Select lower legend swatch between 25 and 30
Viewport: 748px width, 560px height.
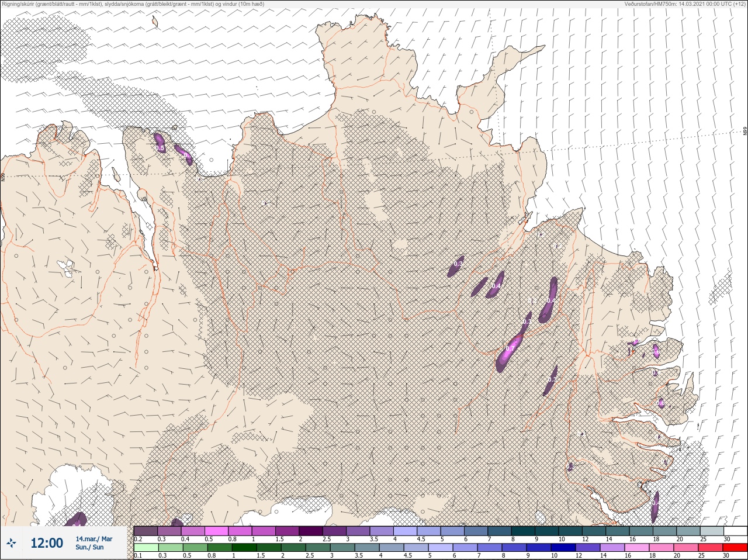[x=712, y=548]
